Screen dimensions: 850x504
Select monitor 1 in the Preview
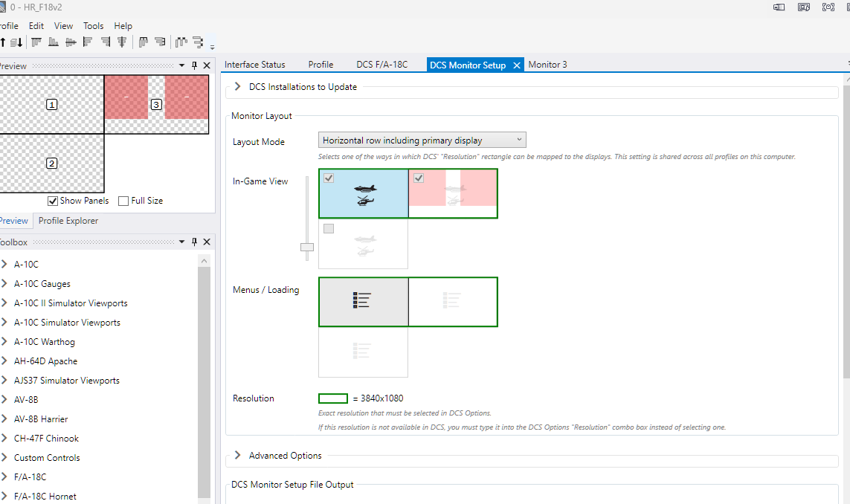[x=51, y=105]
